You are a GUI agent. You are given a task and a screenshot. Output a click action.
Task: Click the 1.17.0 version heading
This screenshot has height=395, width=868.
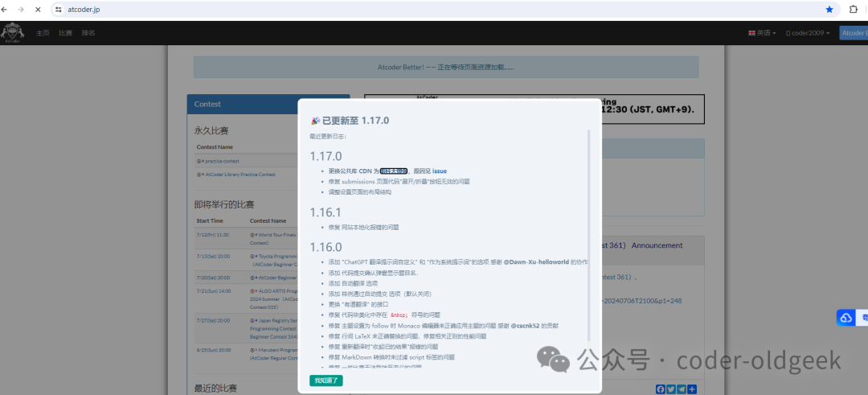click(326, 156)
